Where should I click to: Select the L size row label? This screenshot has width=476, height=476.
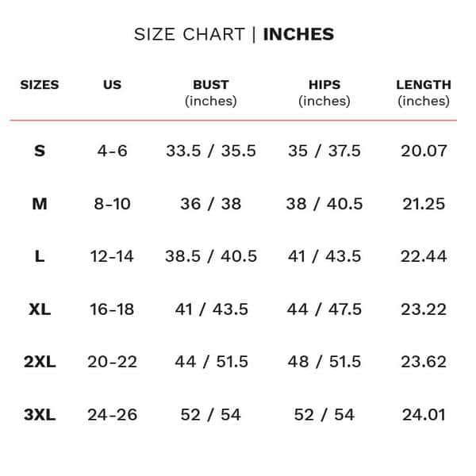point(40,256)
